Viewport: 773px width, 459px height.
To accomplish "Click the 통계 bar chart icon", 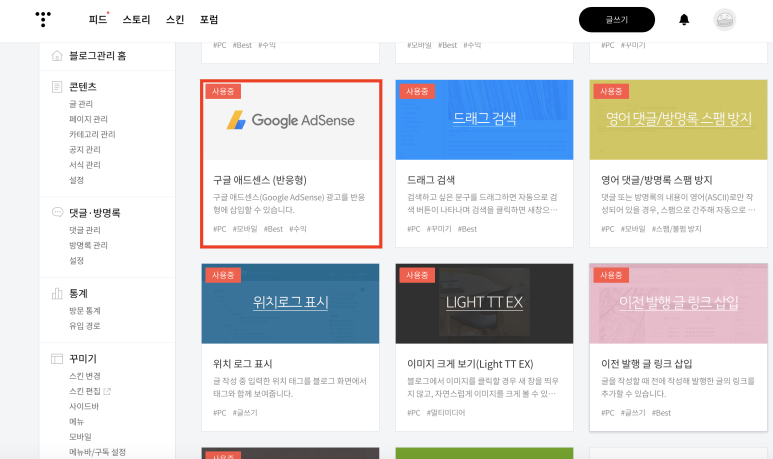I will click(57, 293).
